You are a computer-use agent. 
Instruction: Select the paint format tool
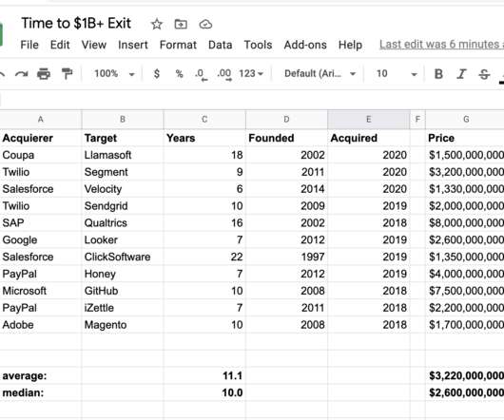(67, 74)
